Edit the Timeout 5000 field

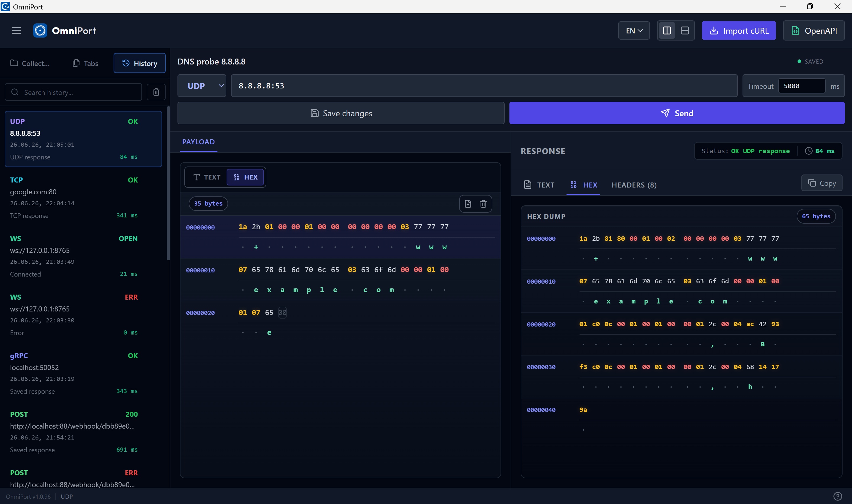pyautogui.click(x=801, y=86)
